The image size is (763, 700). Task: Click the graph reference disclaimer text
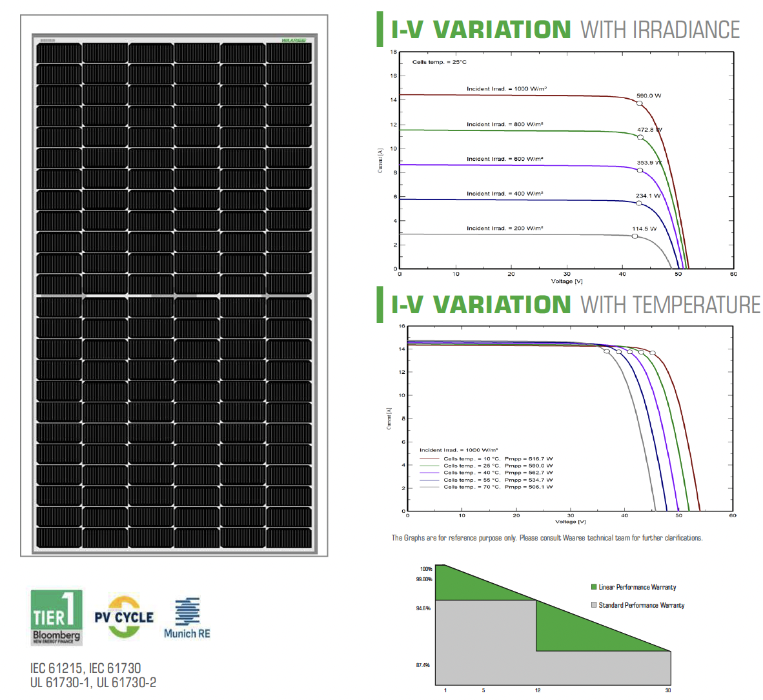point(547,538)
